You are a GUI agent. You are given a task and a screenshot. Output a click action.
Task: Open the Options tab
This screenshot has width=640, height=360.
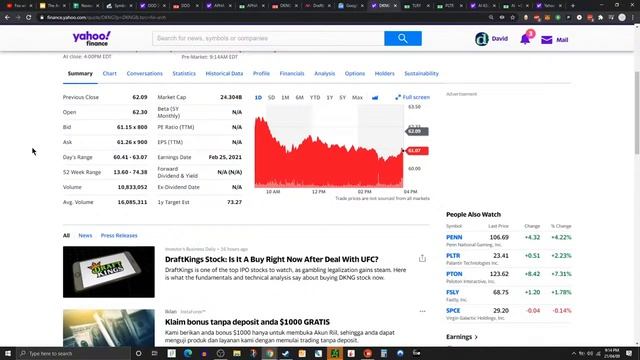click(355, 73)
